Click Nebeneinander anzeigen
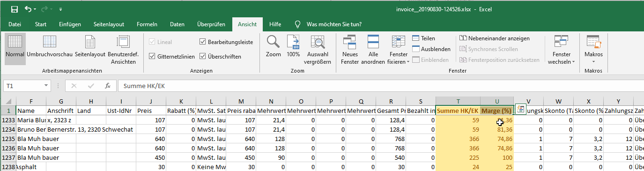 point(495,38)
